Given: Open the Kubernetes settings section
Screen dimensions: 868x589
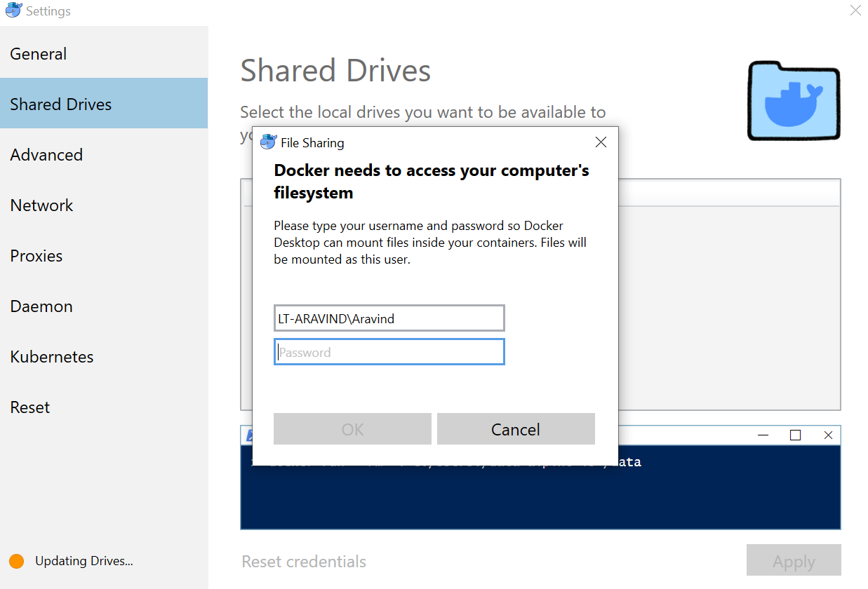Looking at the screenshot, I should (51, 356).
